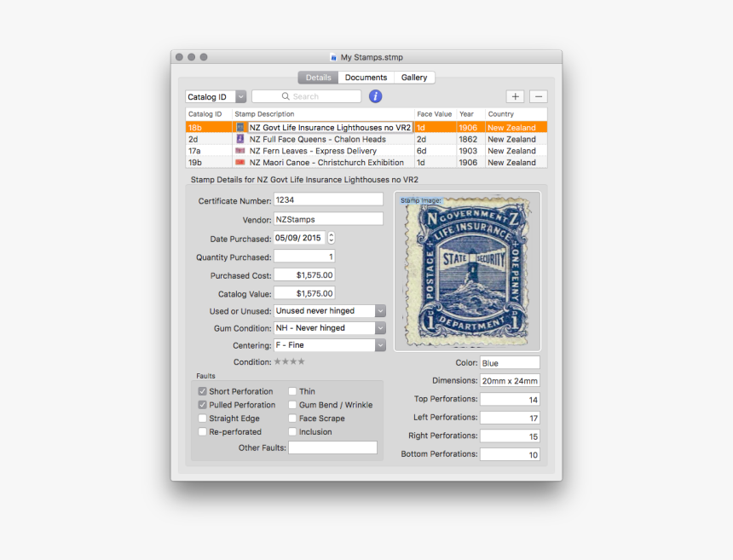Uncheck the Short Perforation checkbox

(203, 391)
